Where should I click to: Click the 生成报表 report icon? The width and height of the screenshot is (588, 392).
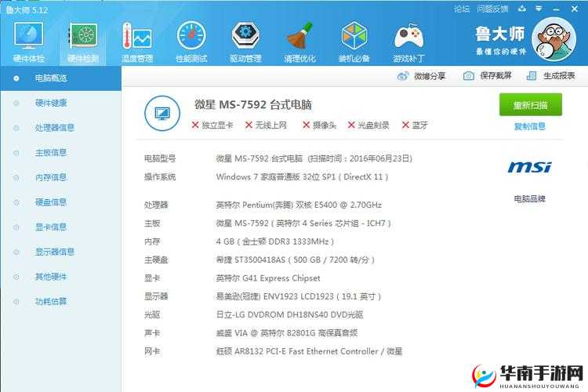coord(531,76)
